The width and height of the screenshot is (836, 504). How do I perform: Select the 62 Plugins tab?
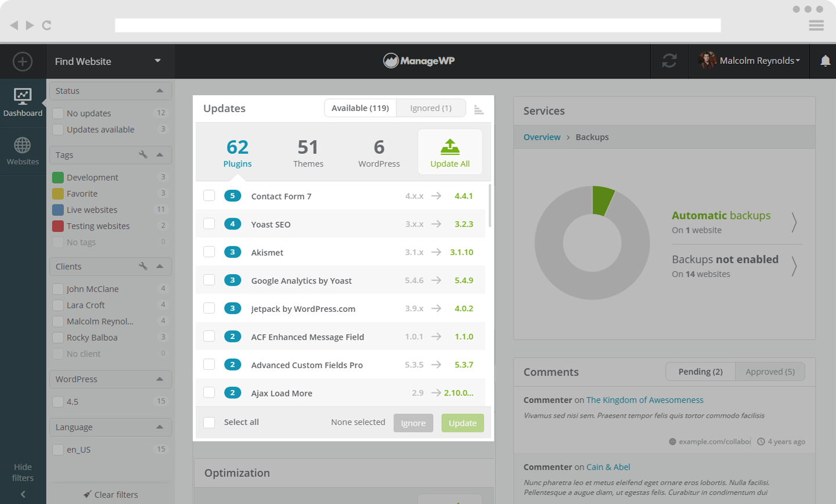237,153
